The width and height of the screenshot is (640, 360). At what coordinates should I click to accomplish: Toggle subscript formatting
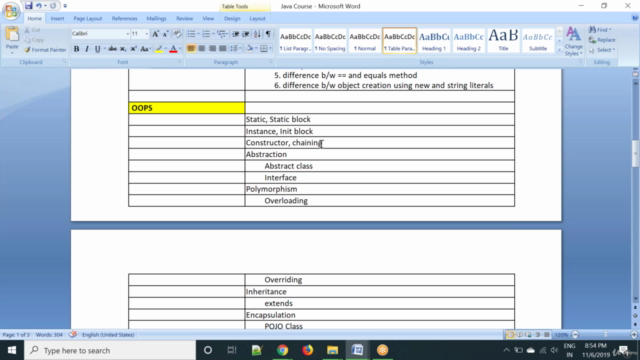[123, 49]
